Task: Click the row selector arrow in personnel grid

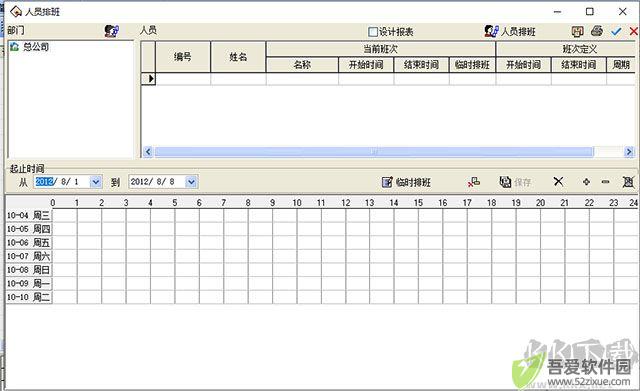Action: 149,79
